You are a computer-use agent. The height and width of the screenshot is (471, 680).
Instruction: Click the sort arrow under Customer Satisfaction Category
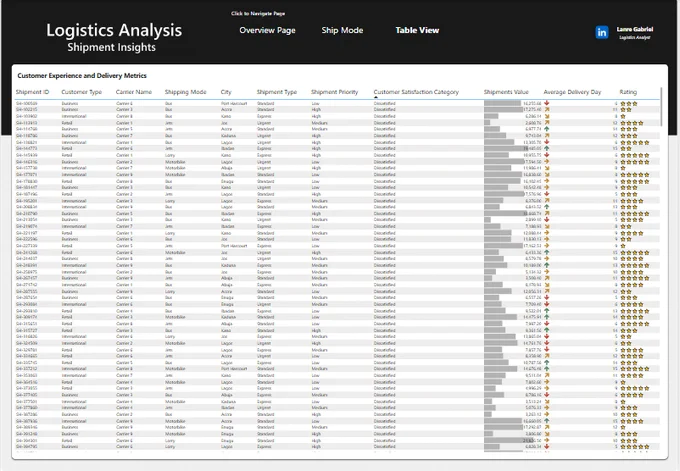click(376, 98)
